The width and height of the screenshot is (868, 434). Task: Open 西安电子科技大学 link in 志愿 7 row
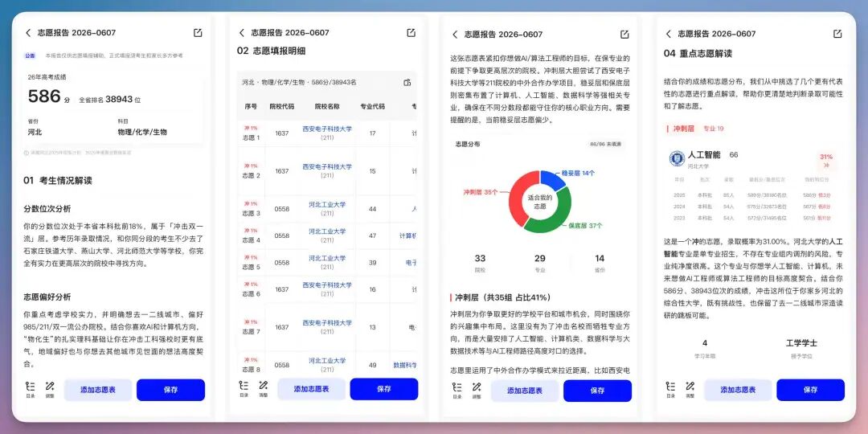point(327,323)
